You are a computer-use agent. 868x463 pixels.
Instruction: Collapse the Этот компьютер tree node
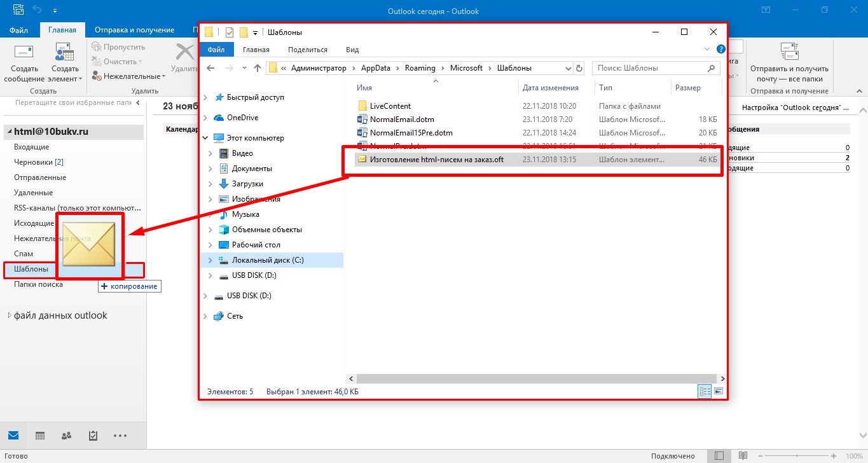205,138
